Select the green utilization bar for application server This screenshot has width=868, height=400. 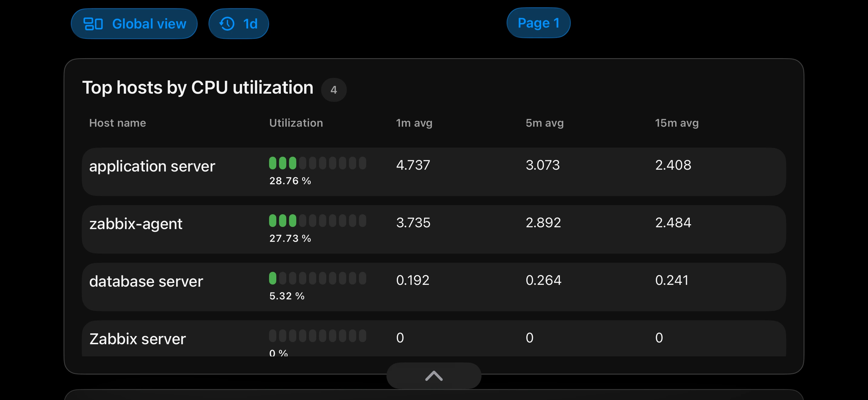coord(317,163)
